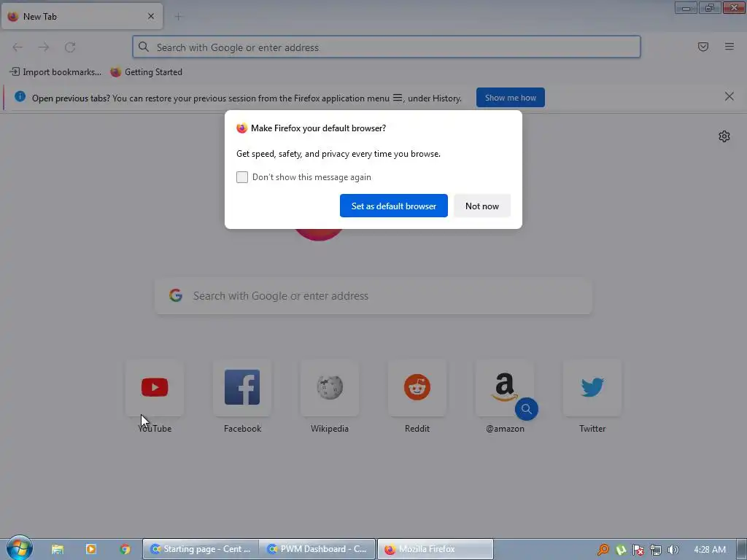This screenshot has width=747, height=560.
Task: Click "Make Firefox your default browser?" heading
Action: point(318,128)
